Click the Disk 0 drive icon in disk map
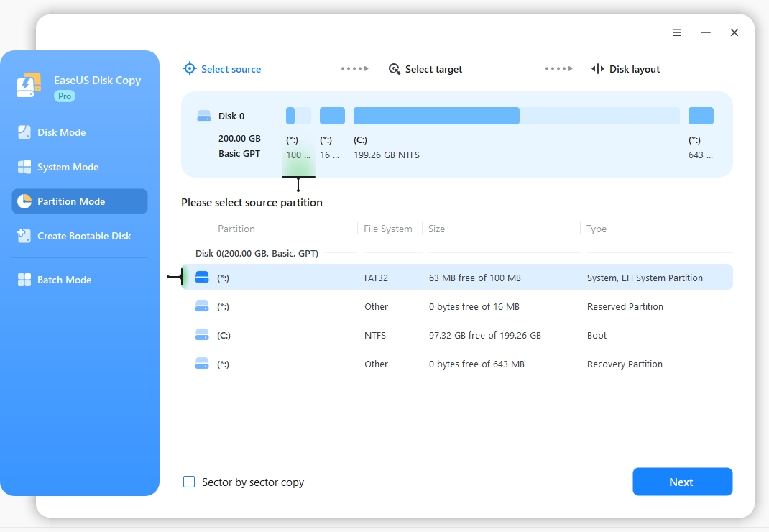Image resolution: width=769 pixels, height=532 pixels. click(204, 116)
